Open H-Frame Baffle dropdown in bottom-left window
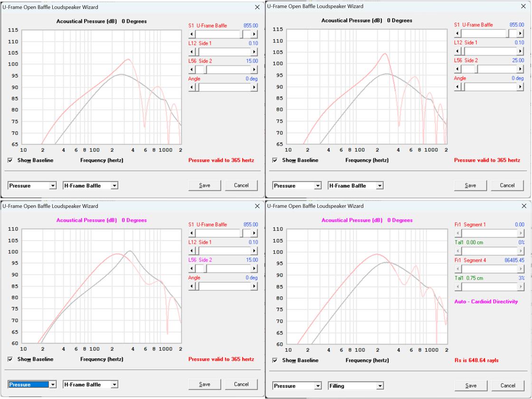This screenshot has width=532, height=399. point(114,385)
